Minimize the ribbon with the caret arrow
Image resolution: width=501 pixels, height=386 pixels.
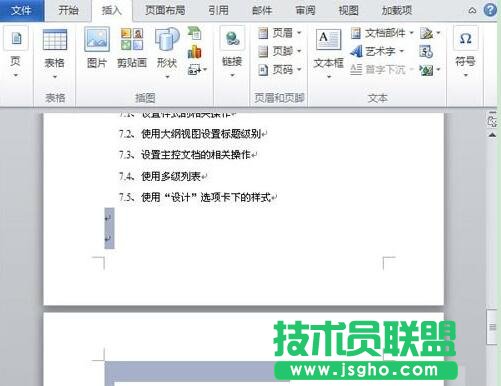click(x=472, y=11)
